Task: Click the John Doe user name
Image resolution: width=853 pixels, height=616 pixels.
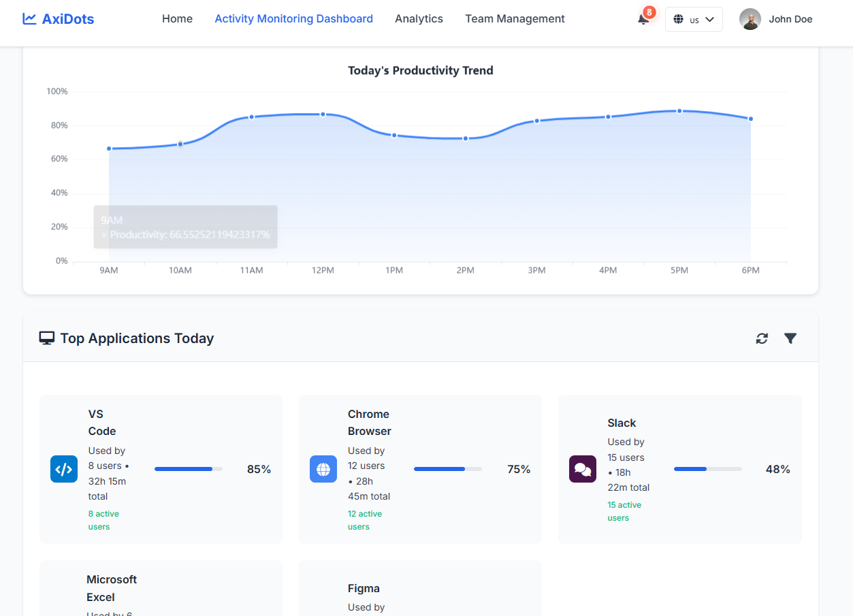Action: pyautogui.click(x=790, y=19)
